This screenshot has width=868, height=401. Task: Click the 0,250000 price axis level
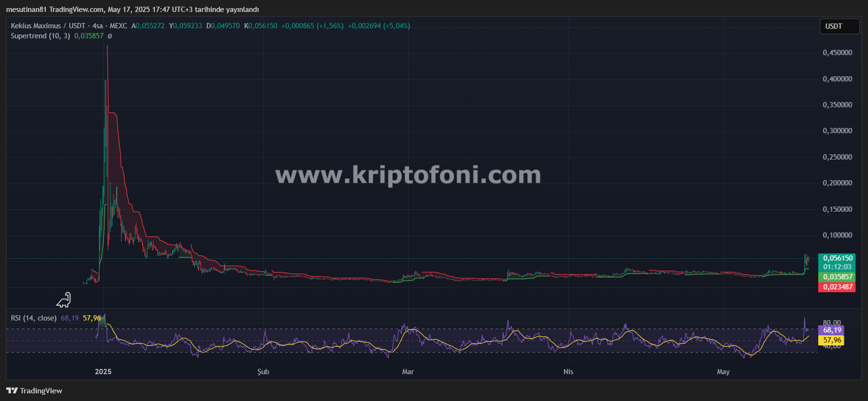click(837, 157)
